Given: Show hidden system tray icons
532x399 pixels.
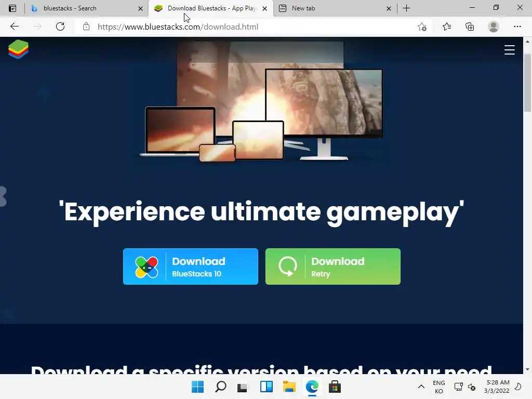Looking at the screenshot, I should (421, 387).
